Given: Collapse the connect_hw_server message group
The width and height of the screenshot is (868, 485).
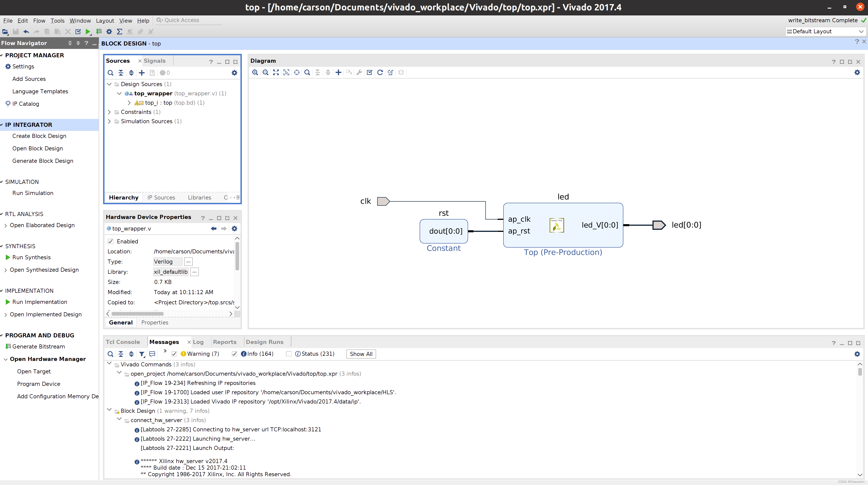Looking at the screenshot, I should tap(119, 419).
